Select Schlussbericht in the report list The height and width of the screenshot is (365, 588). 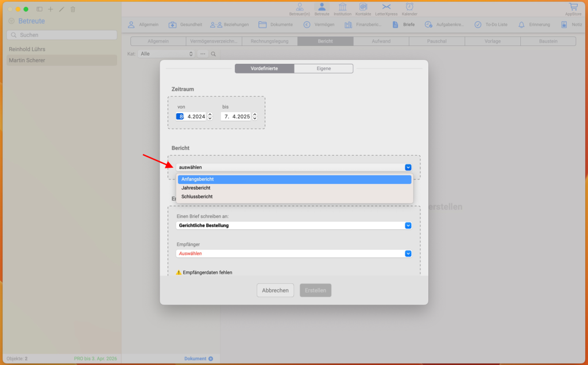pos(197,197)
